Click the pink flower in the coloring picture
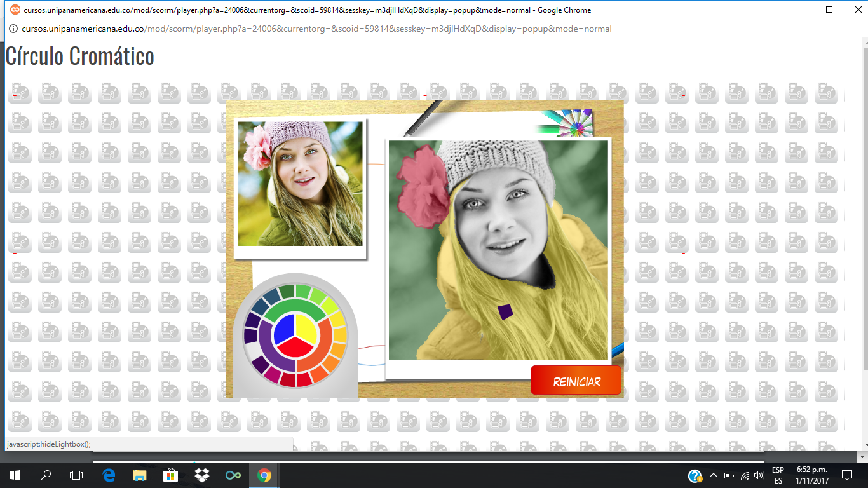Screen dimensions: 868x488 pyautogui.click(x=424, y=186)
